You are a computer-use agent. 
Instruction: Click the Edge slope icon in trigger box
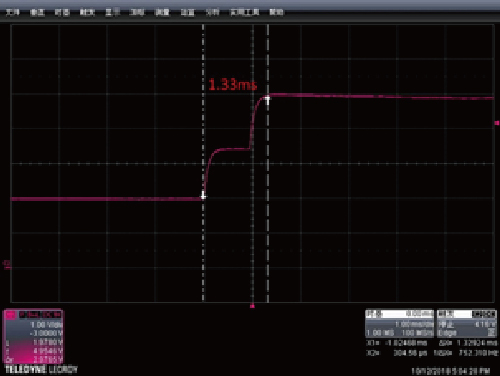click(x=491, y=332)
